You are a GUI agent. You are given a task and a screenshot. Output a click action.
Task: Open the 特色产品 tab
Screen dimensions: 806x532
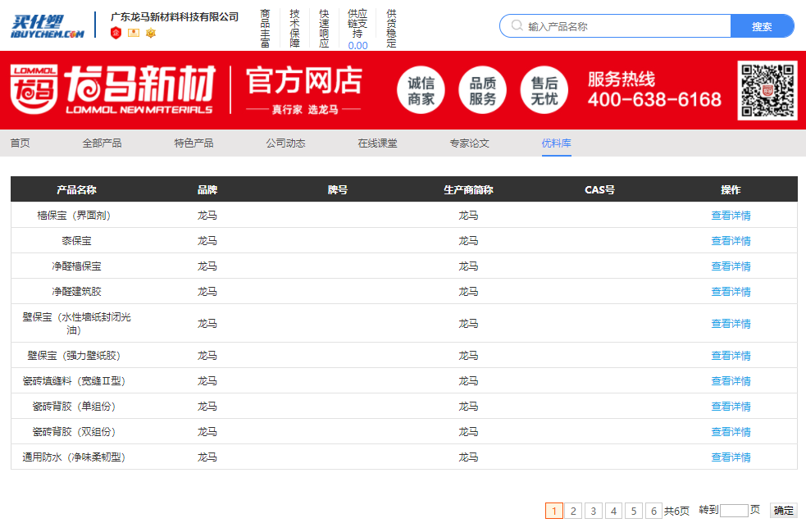tap(194, 143)
